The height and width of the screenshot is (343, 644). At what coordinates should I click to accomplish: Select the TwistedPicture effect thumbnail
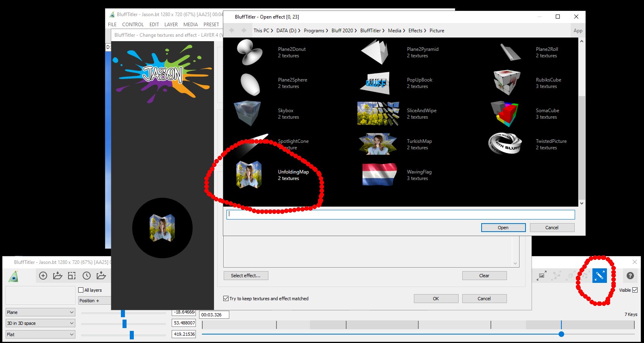click(505, 144)
